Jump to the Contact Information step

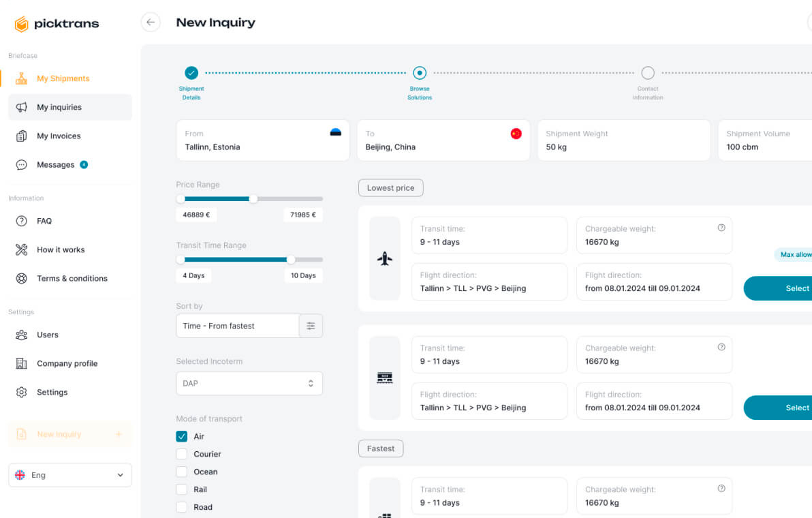click(647, 73)
